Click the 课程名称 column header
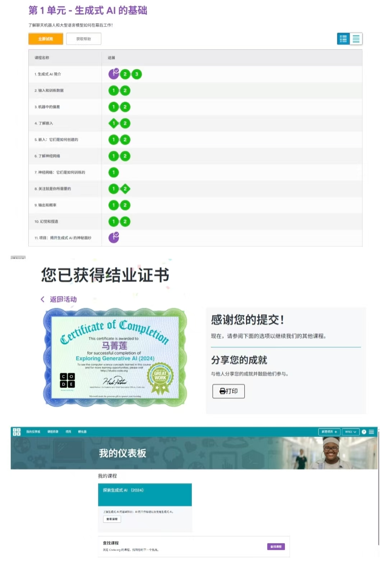 42,58
